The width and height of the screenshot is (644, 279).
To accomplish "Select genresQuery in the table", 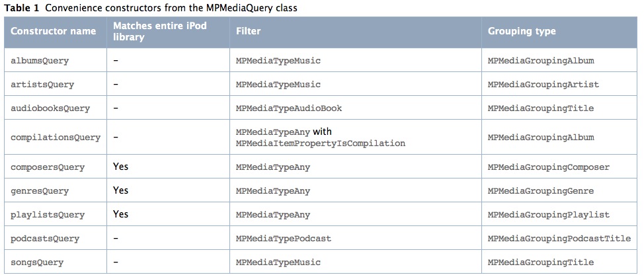I will click(x=40, y=191).
